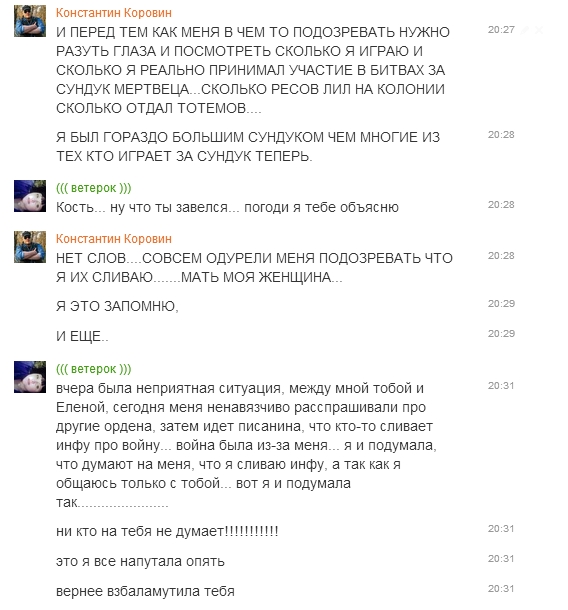Click the 'Я ЭТО ЗАПОМНЮ,' message
Screen dimensions: 568x610
(117, 307)
